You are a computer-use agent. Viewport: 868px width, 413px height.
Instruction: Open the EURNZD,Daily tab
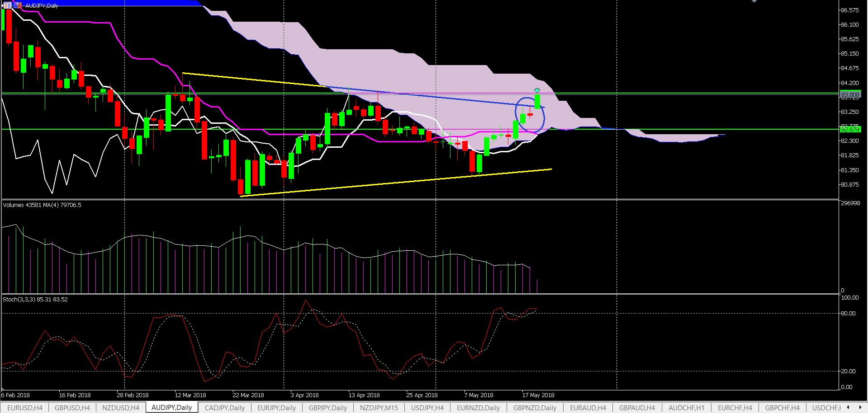(478, 408)
